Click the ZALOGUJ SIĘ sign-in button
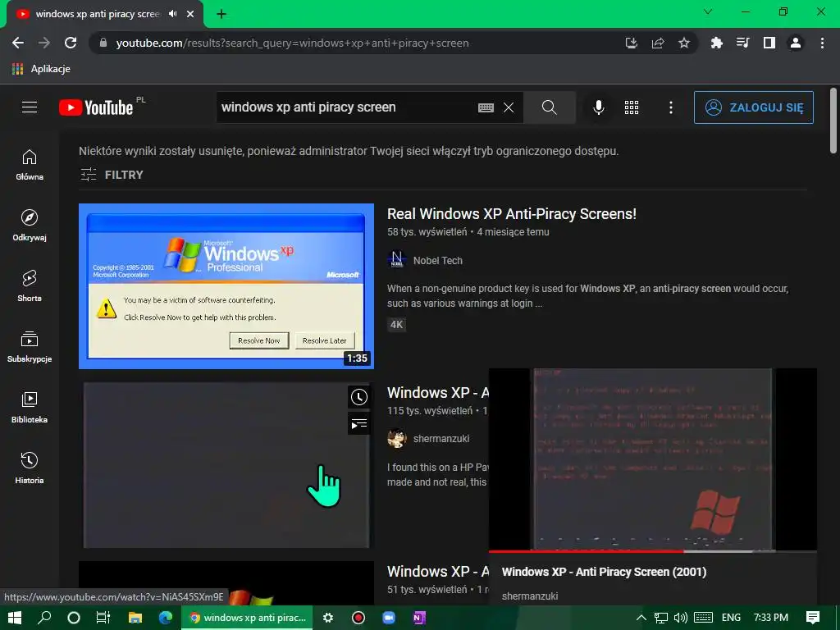 pos(754,107)
